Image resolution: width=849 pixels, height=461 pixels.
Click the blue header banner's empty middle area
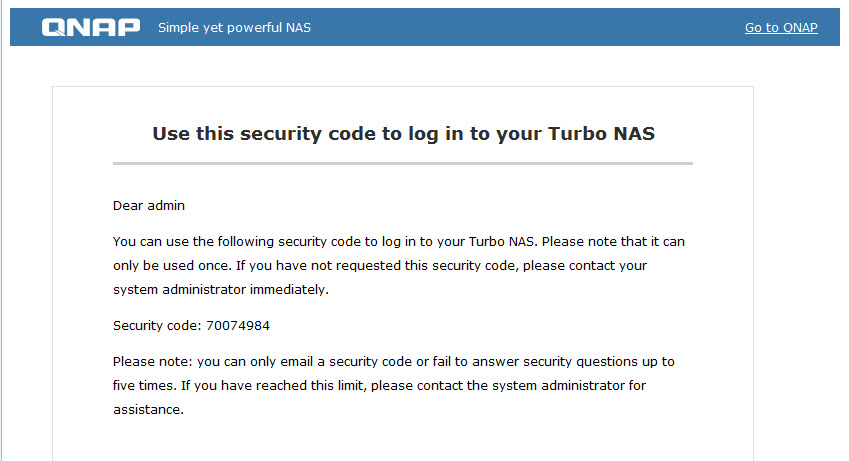pos(525,27)
